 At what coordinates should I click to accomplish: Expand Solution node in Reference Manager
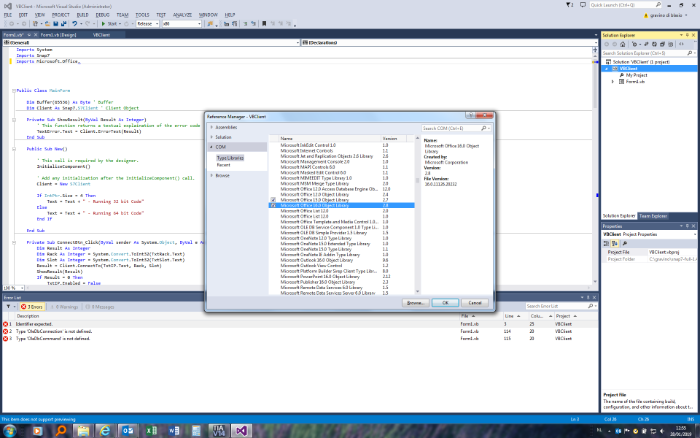pos(212,137)
